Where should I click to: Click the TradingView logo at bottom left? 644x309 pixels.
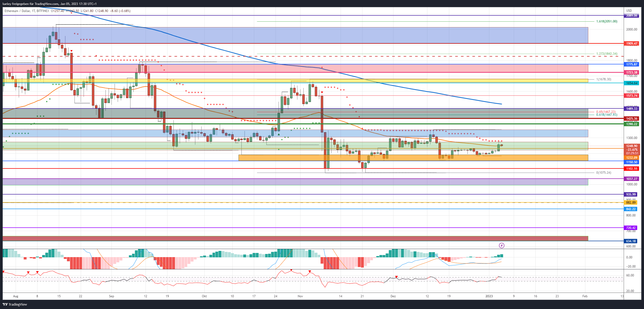coord(15,304)
